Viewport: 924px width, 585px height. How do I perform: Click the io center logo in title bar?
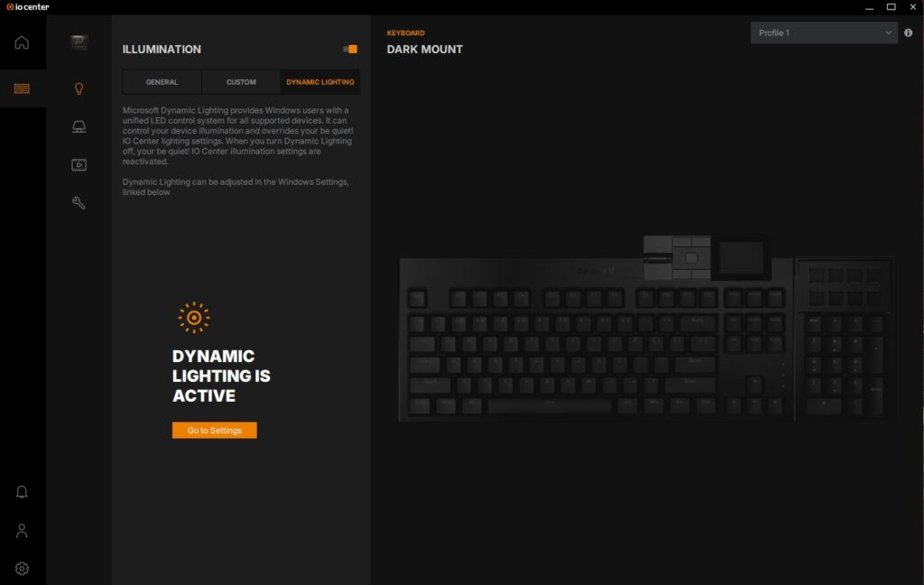coord(28,7)
